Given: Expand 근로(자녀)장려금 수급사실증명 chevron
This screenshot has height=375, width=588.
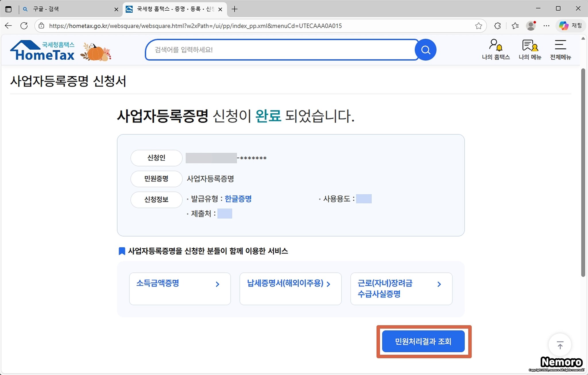Looking at the screenshot, I should pos(439,284).
